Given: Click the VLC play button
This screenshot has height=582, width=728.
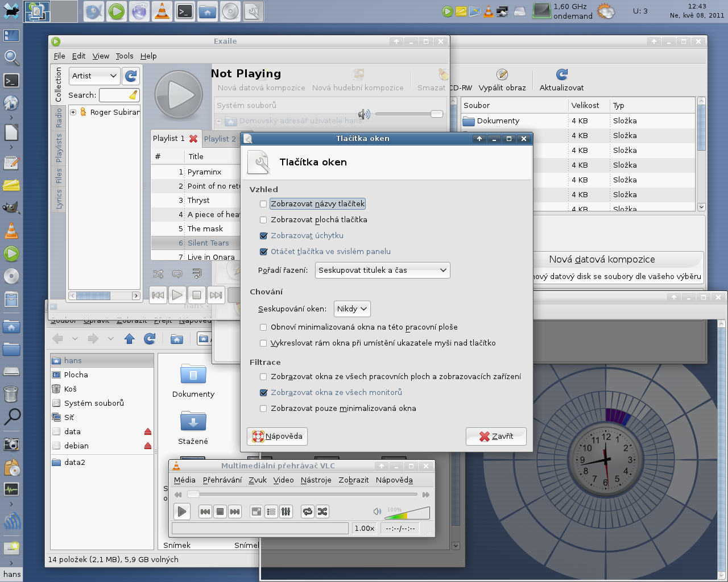Looking at the screenshot, I should (182, 512).
